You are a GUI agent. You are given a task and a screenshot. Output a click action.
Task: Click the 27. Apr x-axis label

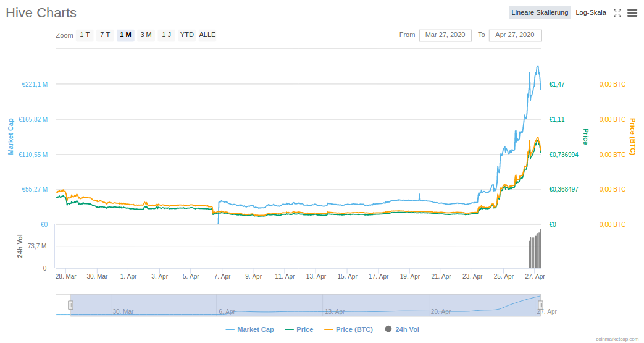coord(535,276)
